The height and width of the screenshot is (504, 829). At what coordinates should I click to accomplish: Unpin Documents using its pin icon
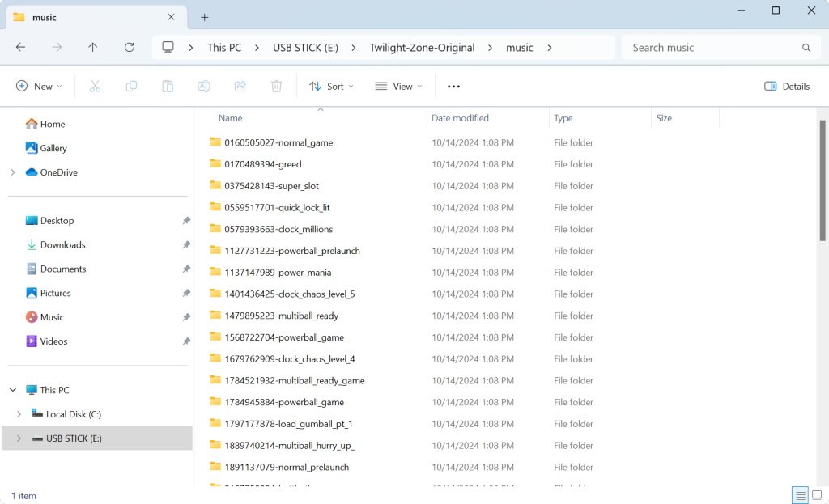(186, 269)
